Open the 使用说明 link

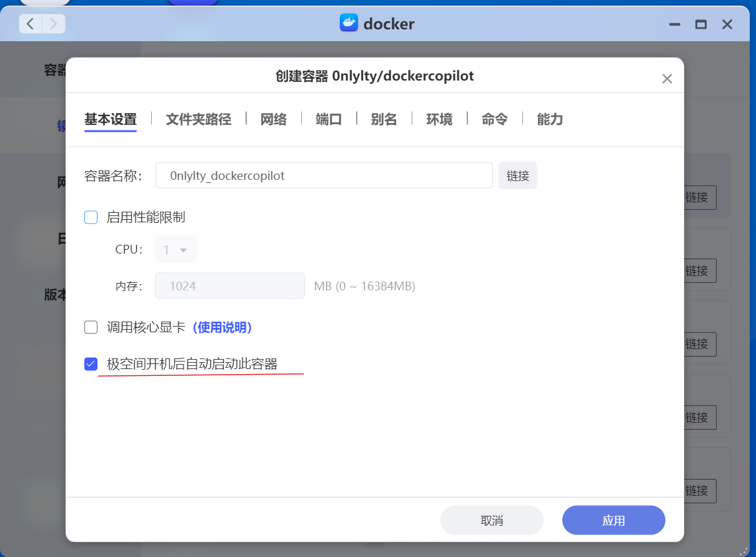(x=222, y=327)
